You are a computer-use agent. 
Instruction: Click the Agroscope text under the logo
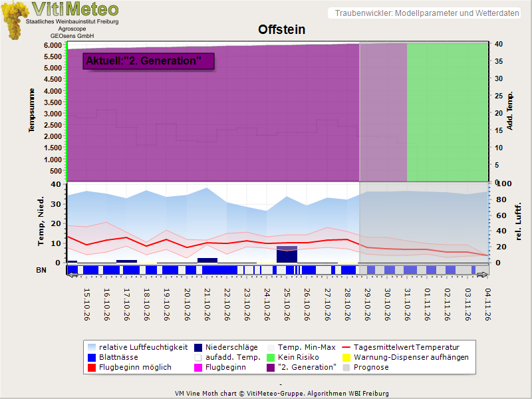tap(72, 29)
